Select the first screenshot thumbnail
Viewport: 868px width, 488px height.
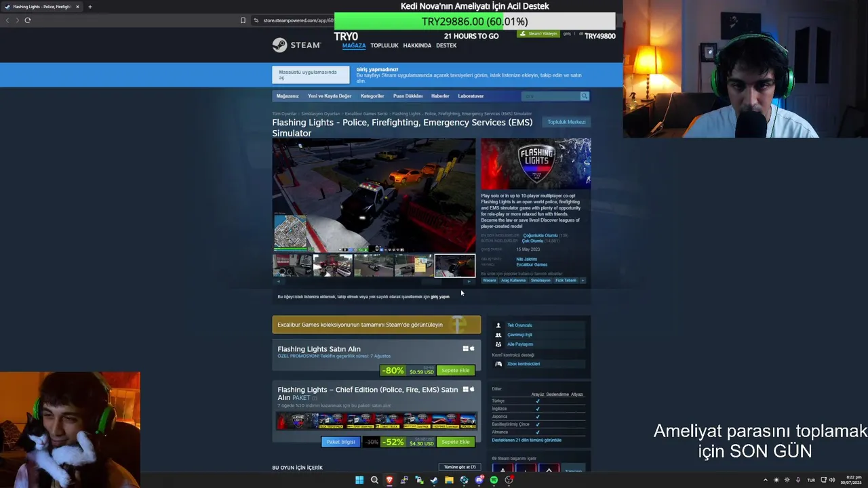coord(292,266)
